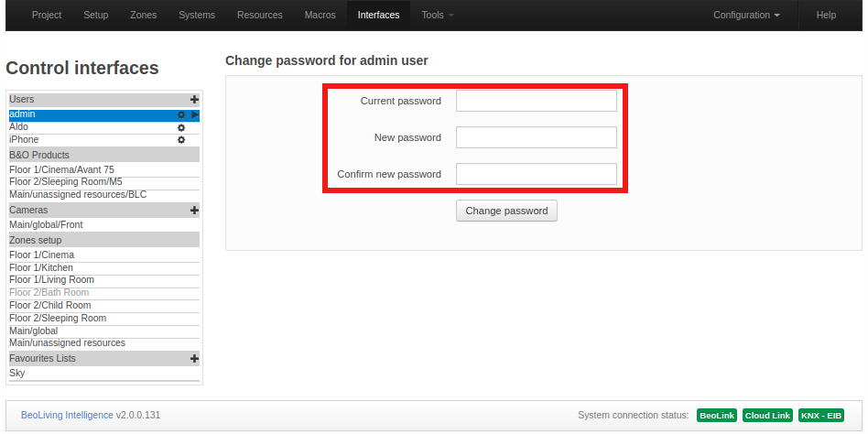Click the BeoLink connection status badge
Screen dimensions: 868x434
(x=717, y=415)
